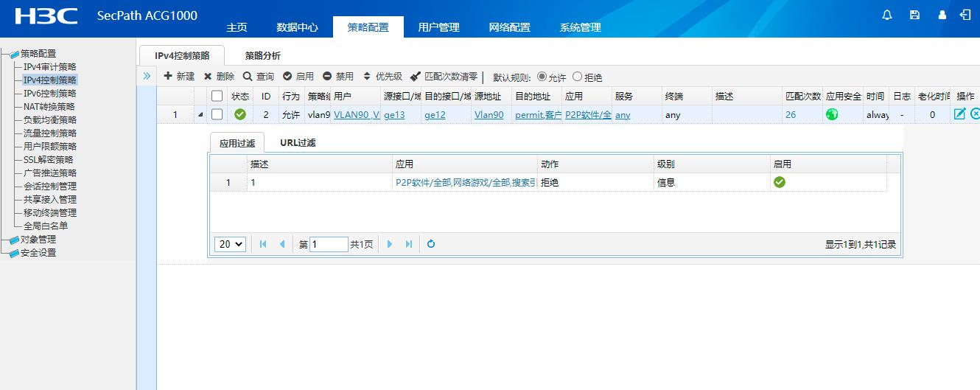Click the green globe application security icon
The height and width of the screenshot is (390, 980).
pyautogui.click(x=832, y=114)
